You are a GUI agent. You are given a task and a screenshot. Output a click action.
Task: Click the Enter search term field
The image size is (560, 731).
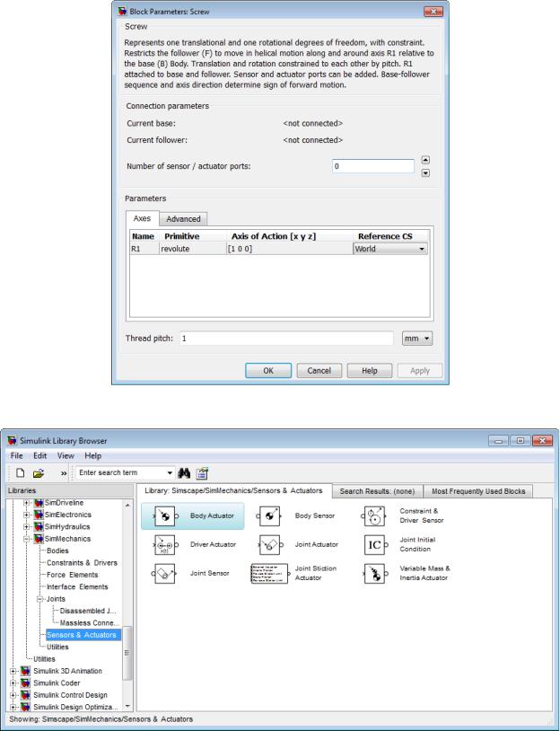[121, 472]
